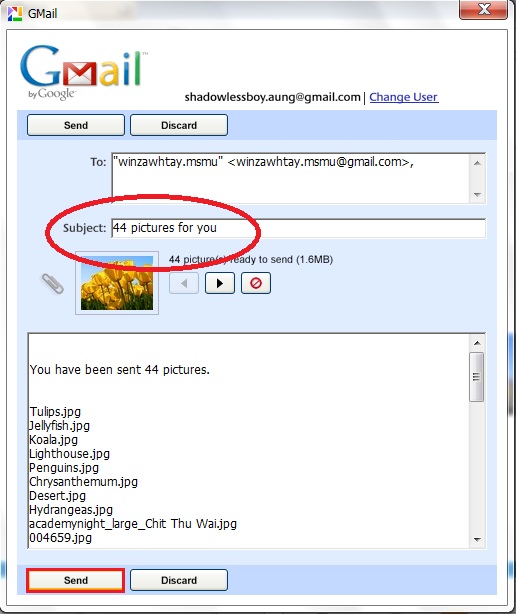Click the yellow tulips thumbnail preview
The width and height of the screenshot is (516, 614).
(x=117, y=283)
